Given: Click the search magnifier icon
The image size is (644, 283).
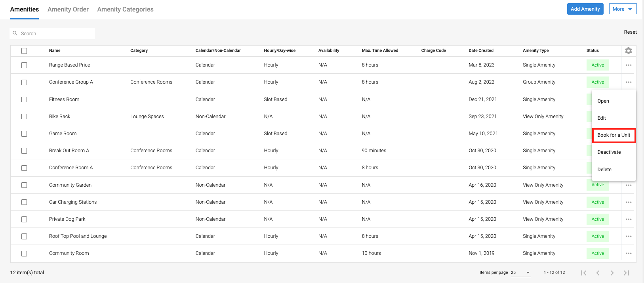Looking at the screenshot, I should point(15,33).
